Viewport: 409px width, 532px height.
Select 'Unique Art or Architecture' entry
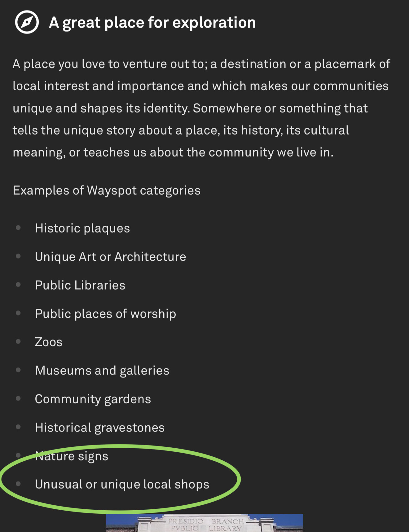[111, 257]
